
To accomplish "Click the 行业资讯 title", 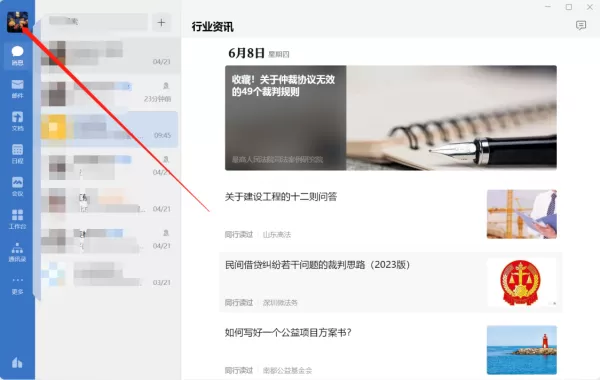I will click(212, 27).
